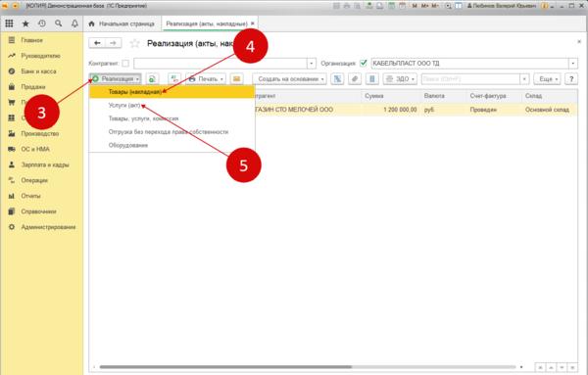Expand the Организация field dropdown arrow
The height and width of the screenshot is (375, 588).
(573, 64)
